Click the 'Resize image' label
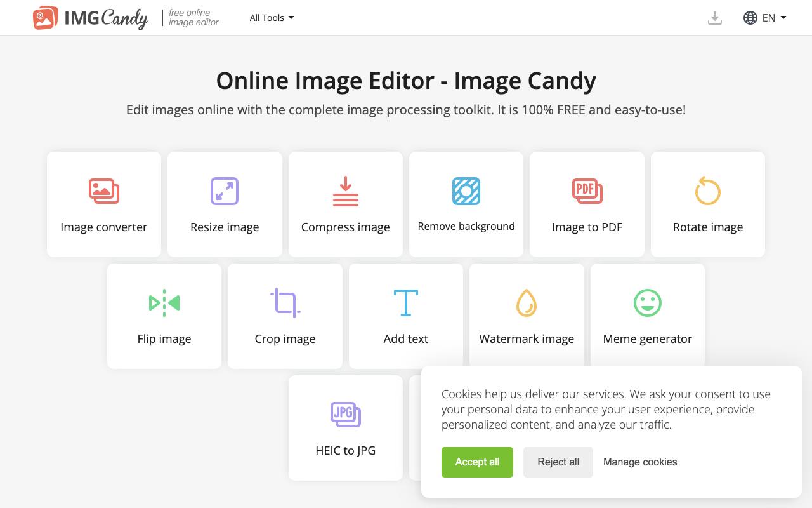Image resolution: width=812 pixels, height=508 pixels. [225, 227]
